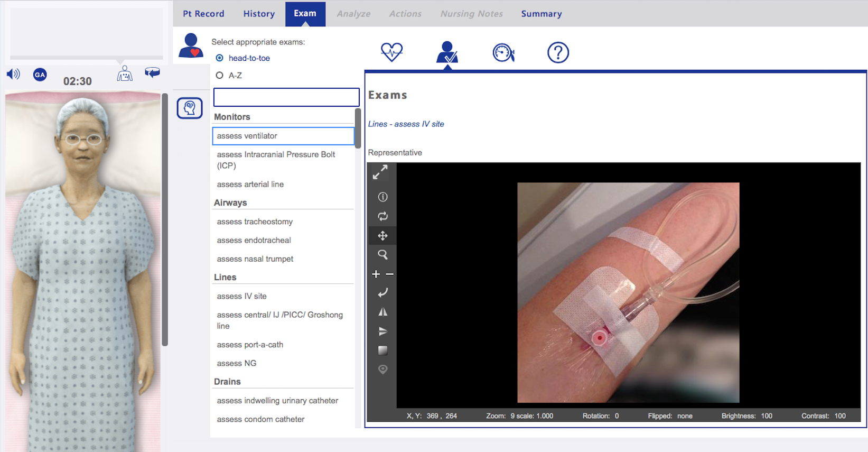Click the plus zoom-in stepper
This screenshot has height=452, width=868.
click(376, 274)
